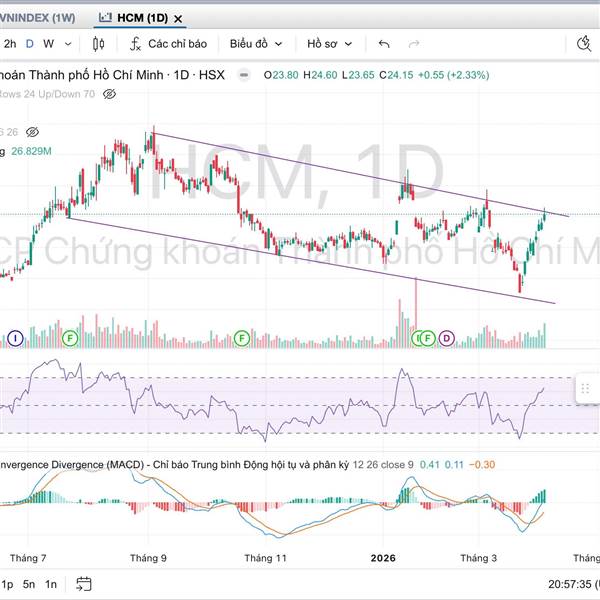The image size is (600, 600).
Task: Click the undo arrow in toolbar
Action: point(384,44)
